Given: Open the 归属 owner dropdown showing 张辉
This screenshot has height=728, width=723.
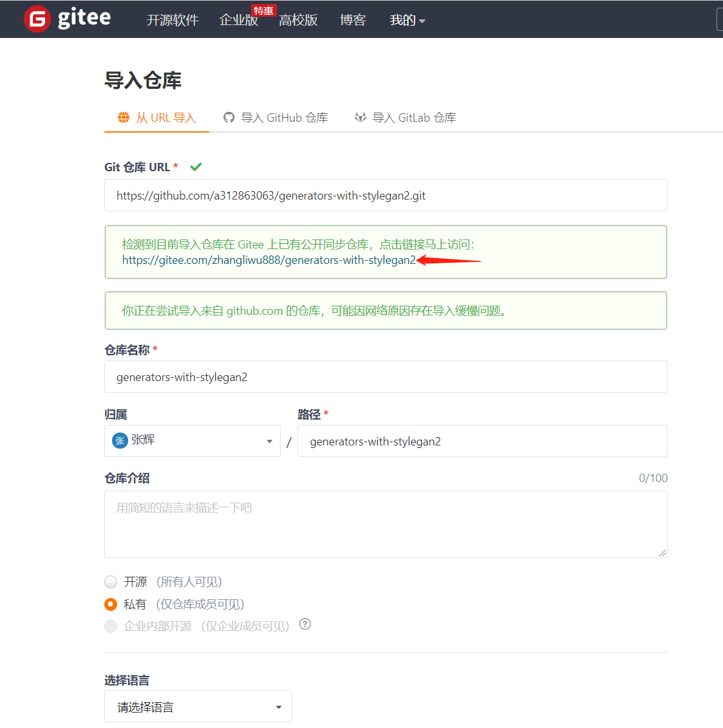Looking at the screenshot, I should pyautogui.click(x=192, y=441).
